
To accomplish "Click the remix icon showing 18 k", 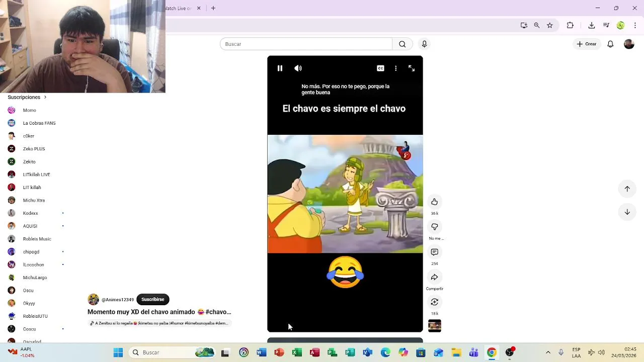I will [x=434, y=302].
